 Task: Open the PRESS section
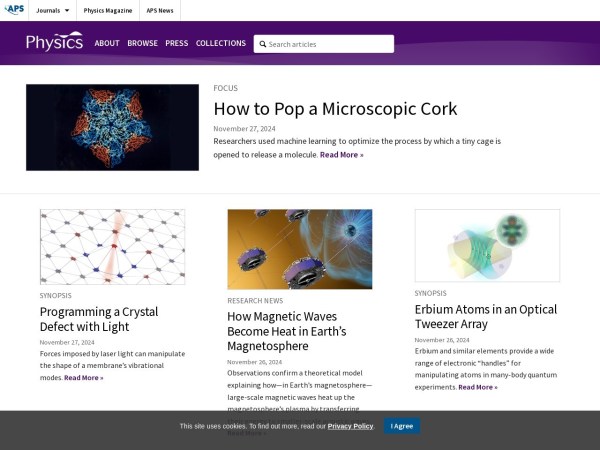(x=176, y=44)
